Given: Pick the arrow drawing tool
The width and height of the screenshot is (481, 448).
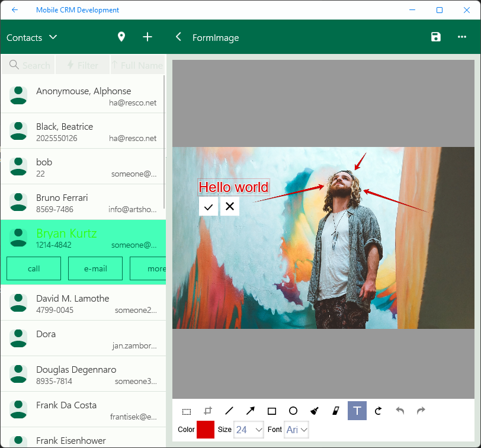Looking at the screenshot, I should 251,411.
